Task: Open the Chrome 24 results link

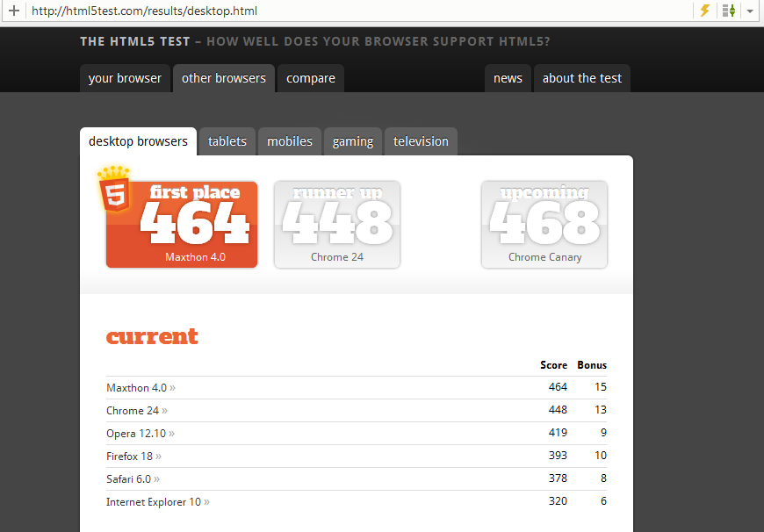Action: coord(137,411)
